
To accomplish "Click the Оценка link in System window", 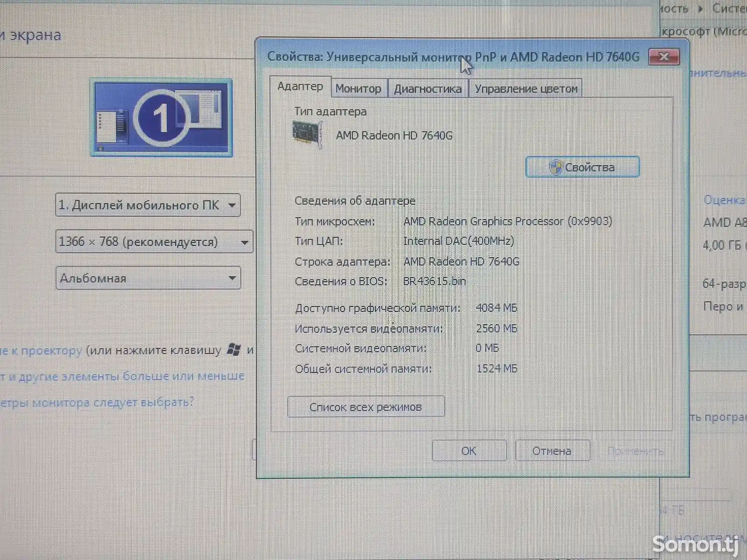I will [724, 200].
